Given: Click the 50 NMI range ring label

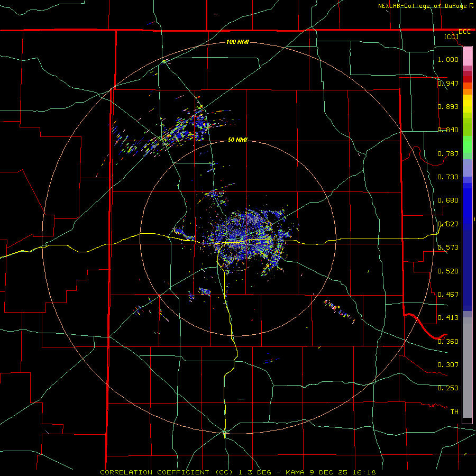Looking at the screenshot, I should 237,140.
